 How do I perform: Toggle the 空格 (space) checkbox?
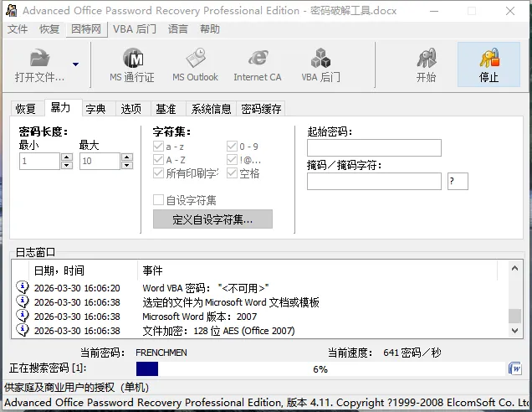(232, 173)
